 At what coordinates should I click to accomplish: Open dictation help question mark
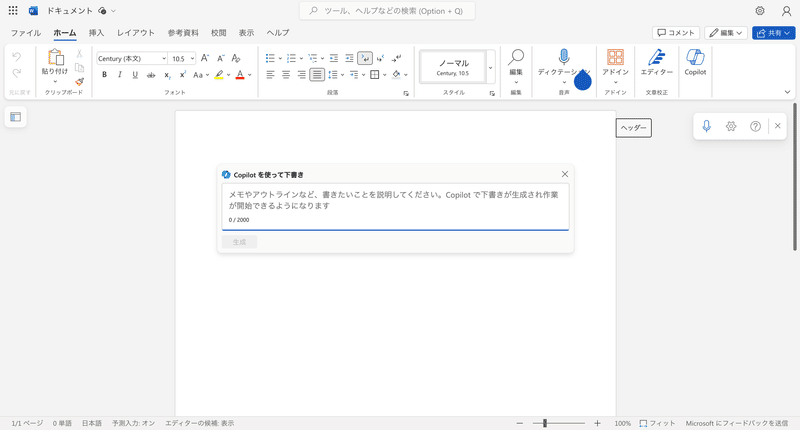click(x=756, y=126)
